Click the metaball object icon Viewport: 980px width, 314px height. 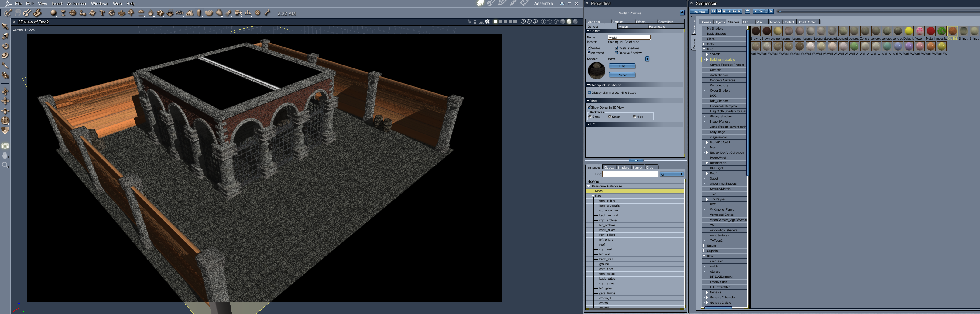coord(83,13)
